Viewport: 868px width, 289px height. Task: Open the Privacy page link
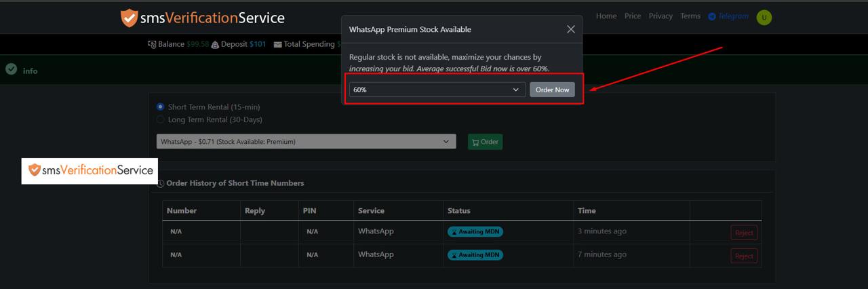pyautogui.click(x=660, y=16)
